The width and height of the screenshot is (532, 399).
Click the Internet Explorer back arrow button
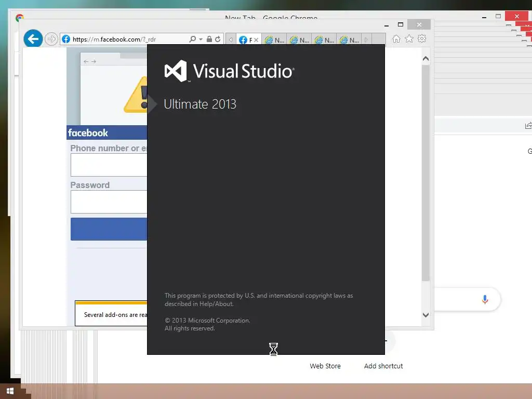click(33, 39)
